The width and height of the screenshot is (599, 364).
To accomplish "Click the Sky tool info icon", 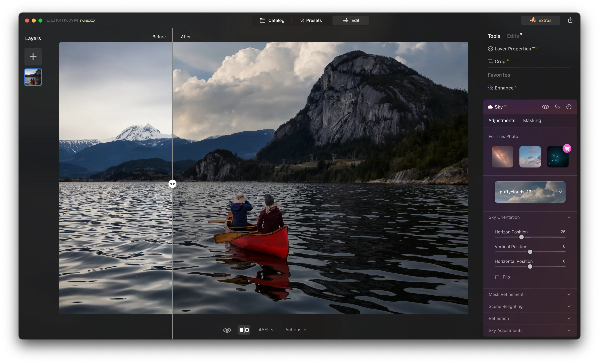I will point(569,107).
